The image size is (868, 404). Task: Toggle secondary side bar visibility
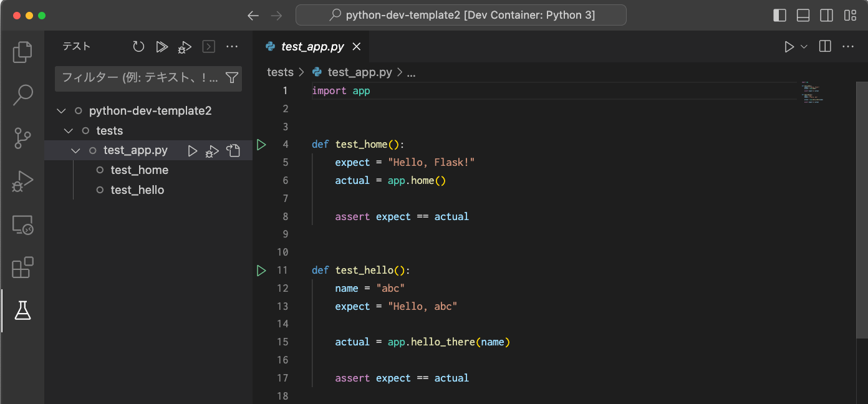tap(827, 16)
